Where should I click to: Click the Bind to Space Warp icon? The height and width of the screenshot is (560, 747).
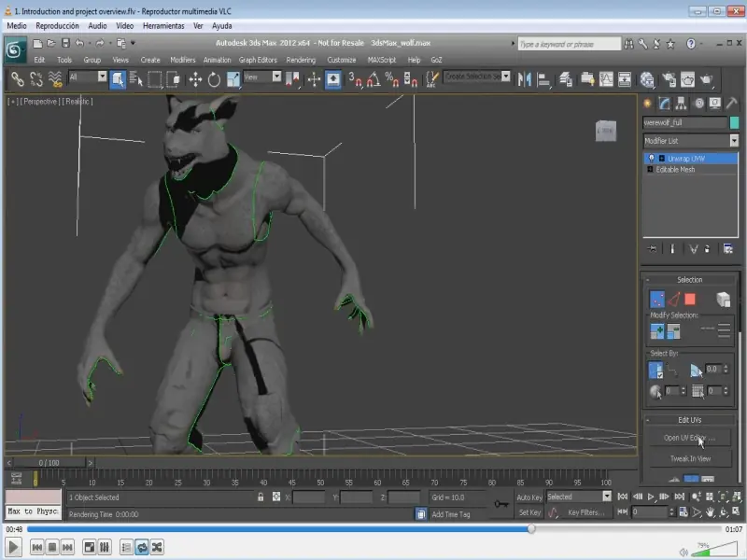(x=55, y=79)
